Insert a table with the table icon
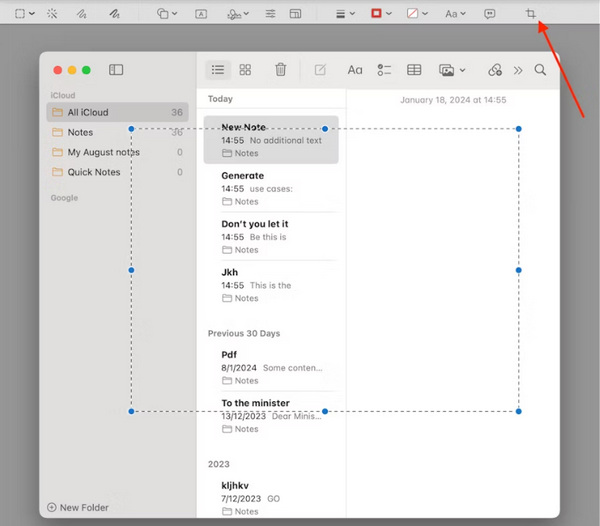This screenshot has width=600, height=526. coord(414,70)
